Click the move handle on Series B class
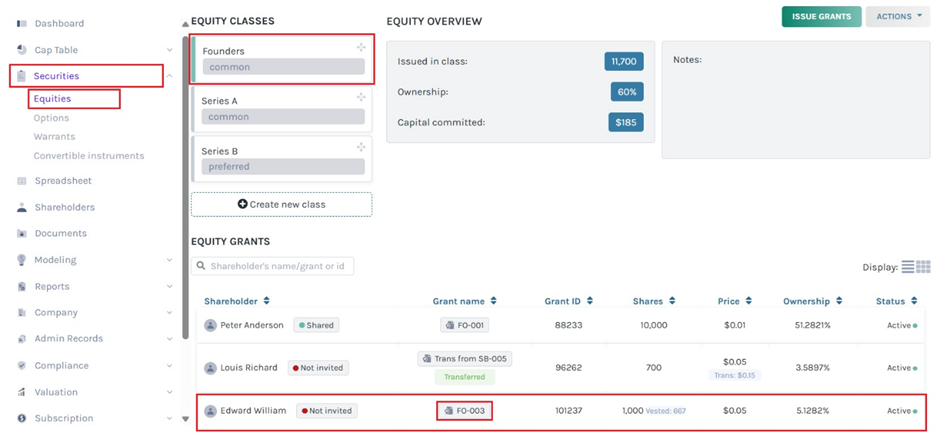Image resolution: width=940 pixels, height=436 pixels. tap(361, 148)
